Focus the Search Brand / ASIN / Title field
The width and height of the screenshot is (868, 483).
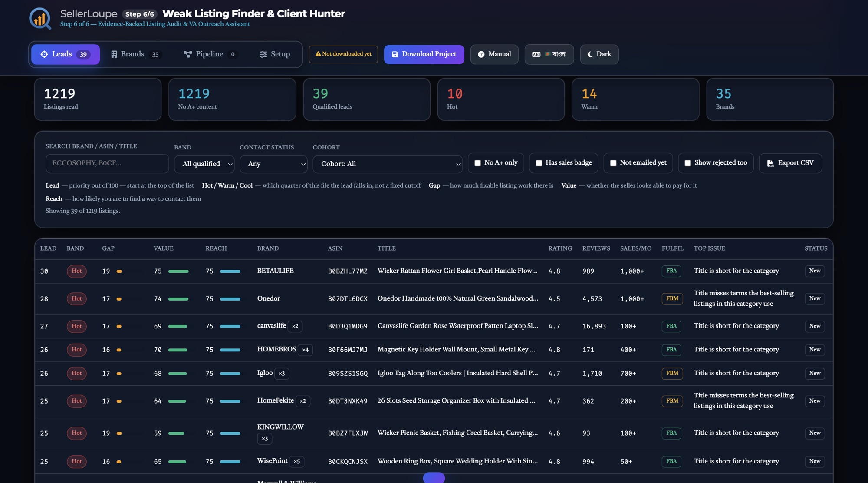point(107,164)
